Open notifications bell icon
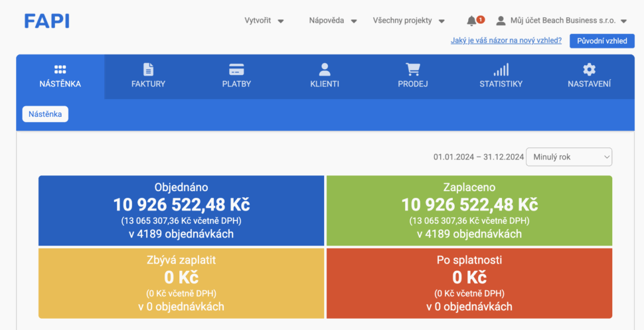This screenshot has width=644, height=330. click(472, 21)
